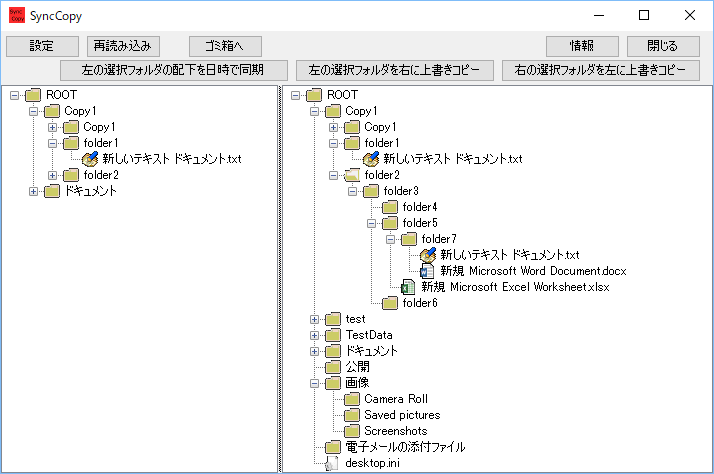Click the 画像 folder icon
Screen dimensions: 714x474
pyautogui.click(x=333, y=383)
